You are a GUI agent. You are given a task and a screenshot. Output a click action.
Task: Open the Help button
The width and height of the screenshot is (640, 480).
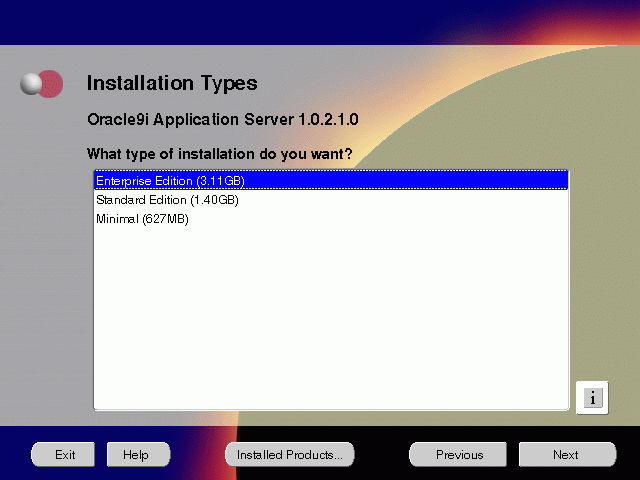pos(138,454)
